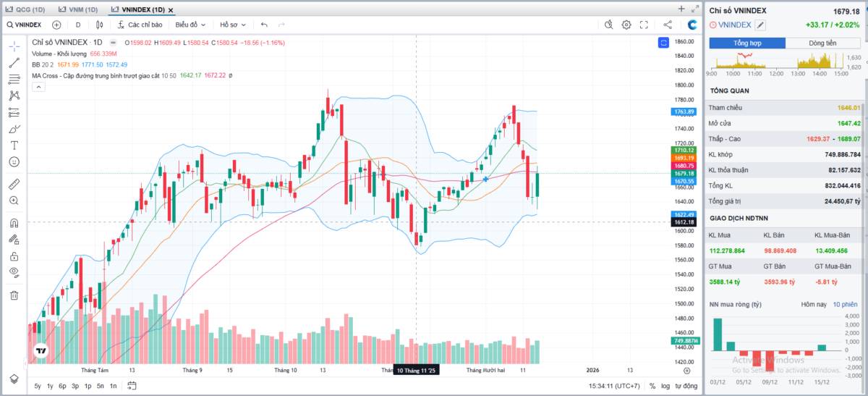Open the candlestick chart style selector
The height and width of the screenshot is (396, 868).
tap(100, 25)
